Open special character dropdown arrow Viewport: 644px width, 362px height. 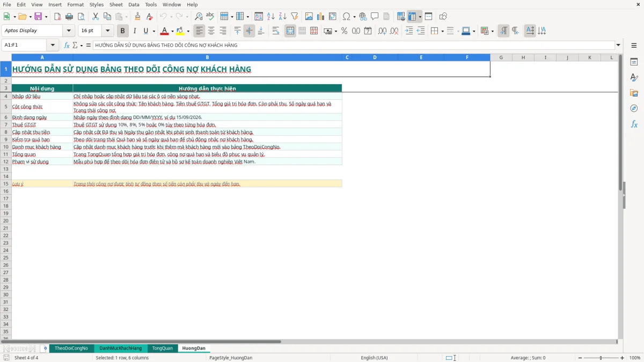point(354,17)
